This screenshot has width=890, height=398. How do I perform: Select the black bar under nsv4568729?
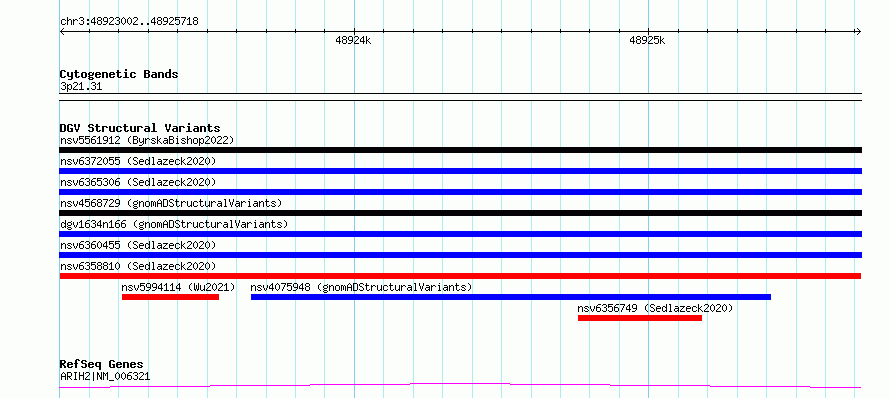(460, 213)
